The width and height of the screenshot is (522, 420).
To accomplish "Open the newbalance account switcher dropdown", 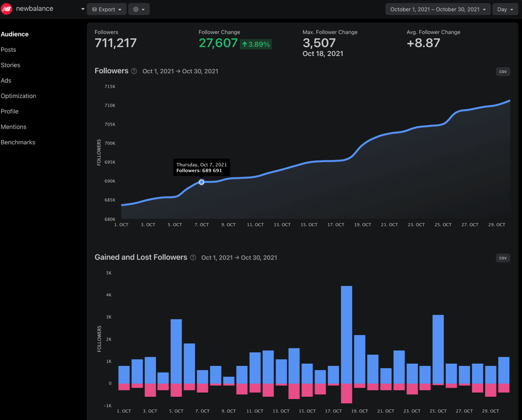I will pos(83,9).
